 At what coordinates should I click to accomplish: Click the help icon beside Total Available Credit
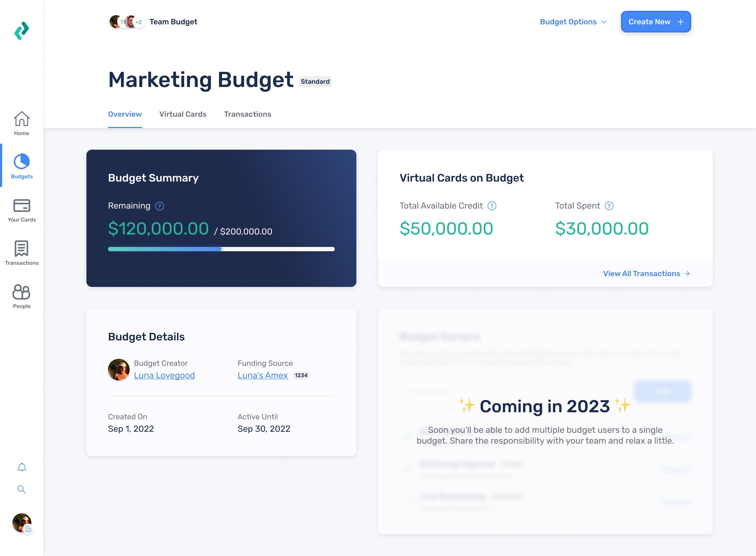pos(492,206)
